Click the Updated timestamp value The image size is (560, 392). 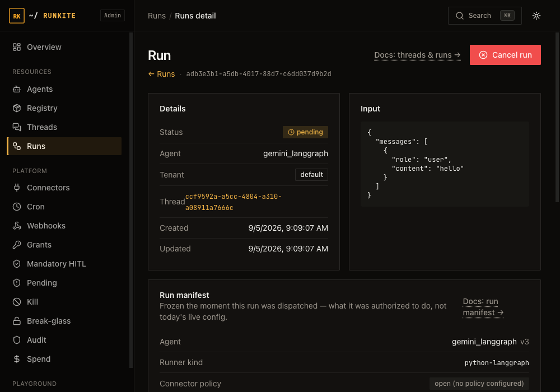288,249
